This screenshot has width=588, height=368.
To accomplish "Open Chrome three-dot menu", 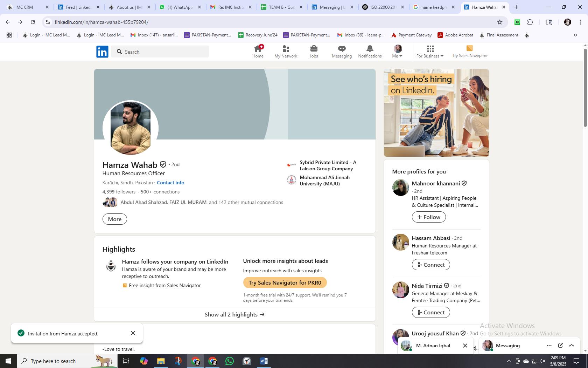I will point(580,22).
